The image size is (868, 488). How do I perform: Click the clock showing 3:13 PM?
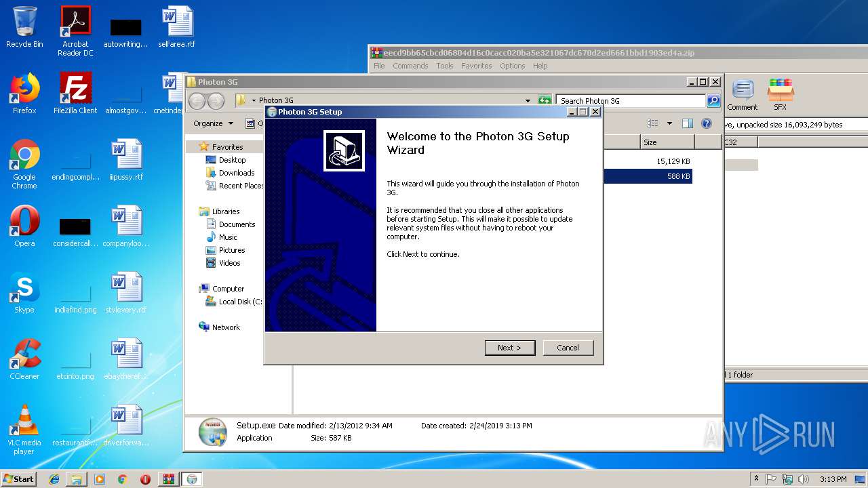pos(833,479)
